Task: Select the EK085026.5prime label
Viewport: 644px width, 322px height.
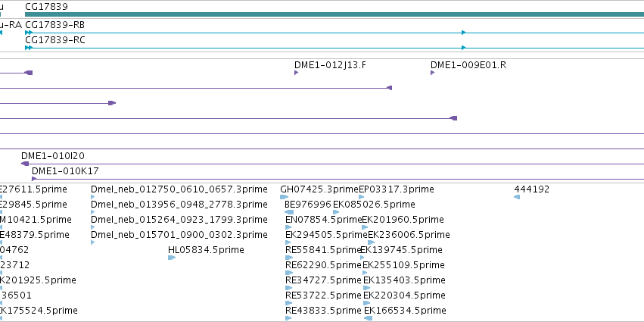Action: (374, 205)
